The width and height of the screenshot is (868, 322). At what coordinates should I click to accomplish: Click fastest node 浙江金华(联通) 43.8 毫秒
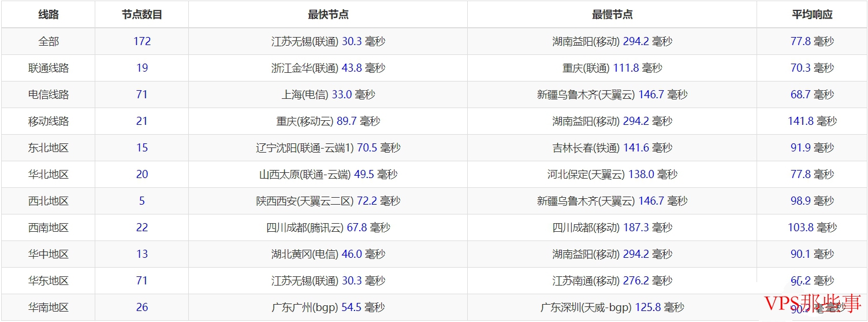click(328, 68)
